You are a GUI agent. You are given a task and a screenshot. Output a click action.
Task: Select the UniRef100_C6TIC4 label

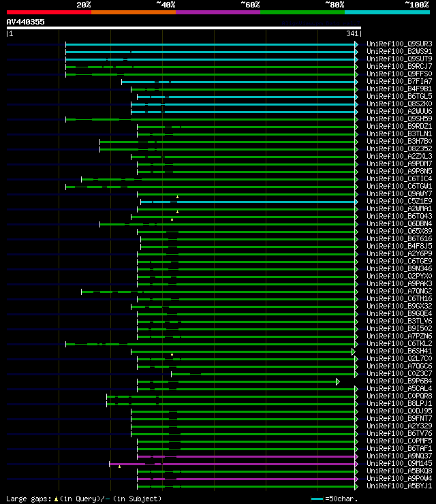pos(399,178)
